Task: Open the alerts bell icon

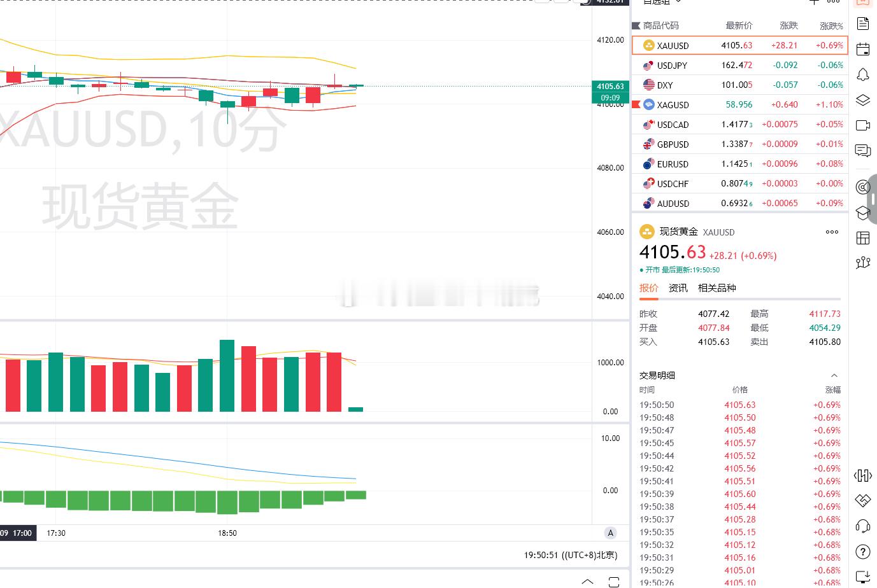Action: [863, 74]
